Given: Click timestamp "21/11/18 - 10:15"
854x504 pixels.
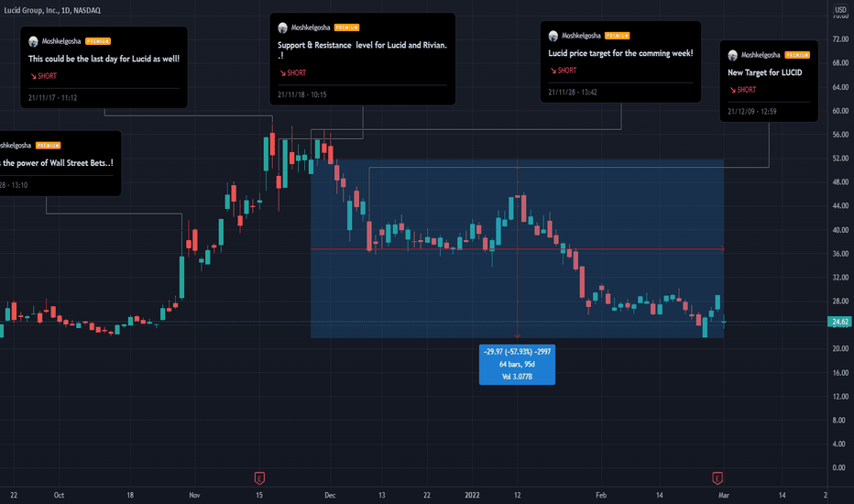Looking at the screenshot, I should [x=302, y=94].
